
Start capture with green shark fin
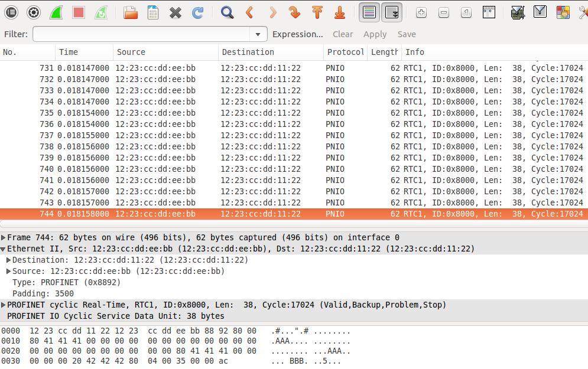[x=56, y=12]
